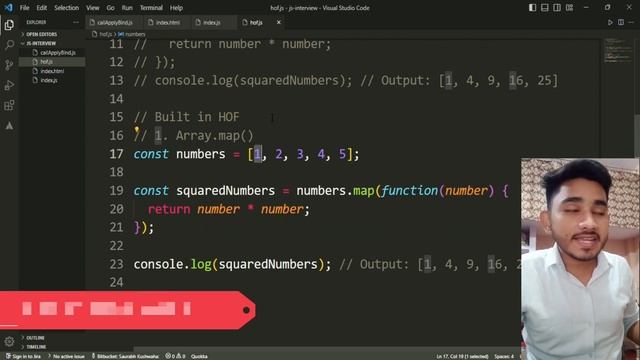This screenshot has height=360, width=640.
Task: Click Quokka in the status bar
Action: click(x=199, y=356)
